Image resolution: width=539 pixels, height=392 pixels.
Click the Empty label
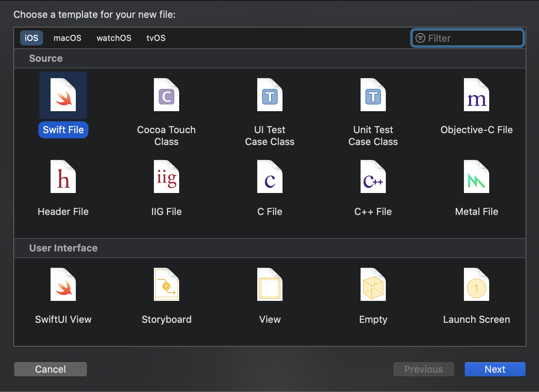click(x=373, y=320)
